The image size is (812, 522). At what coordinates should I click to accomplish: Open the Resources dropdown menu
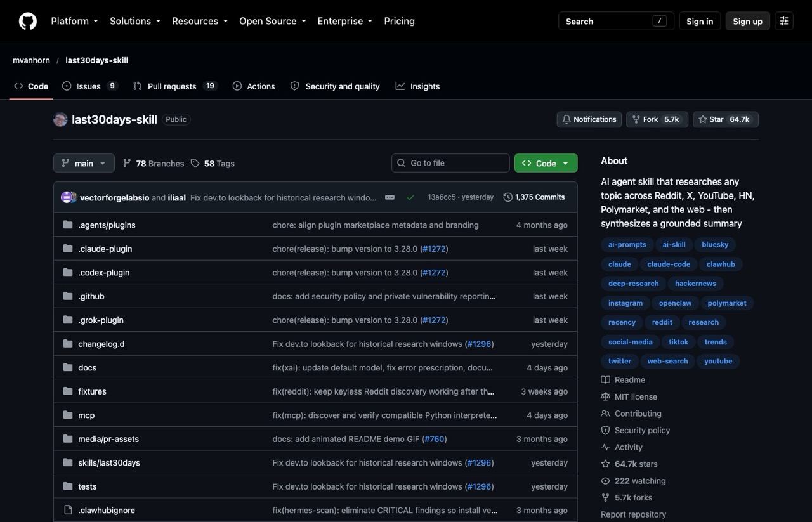click(x=200, y=21)
